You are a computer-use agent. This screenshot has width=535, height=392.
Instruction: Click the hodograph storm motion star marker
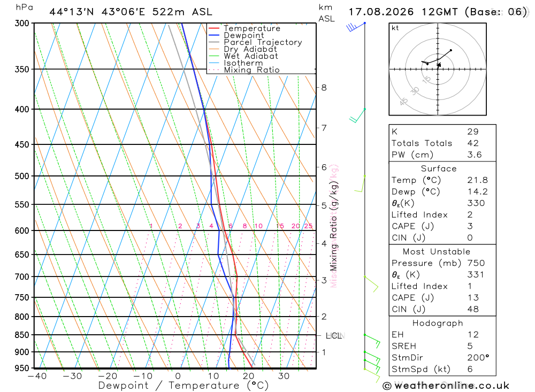pyautogui.click(x=439, y=65)
